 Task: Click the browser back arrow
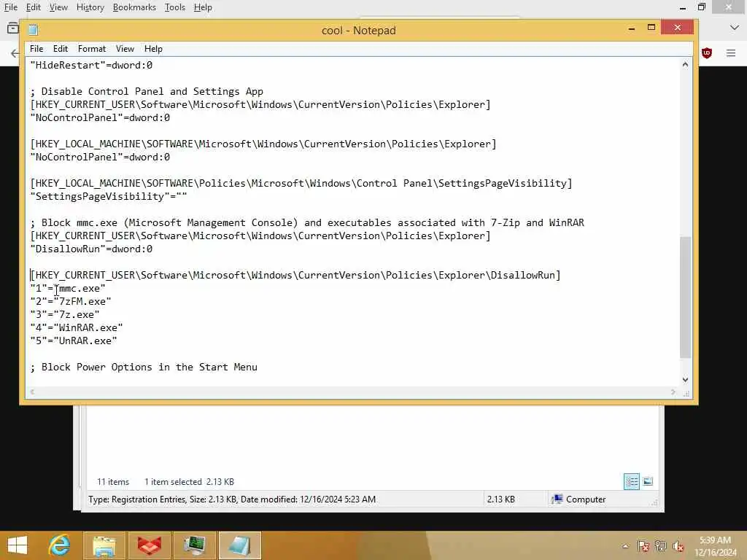tap(15, 52)
